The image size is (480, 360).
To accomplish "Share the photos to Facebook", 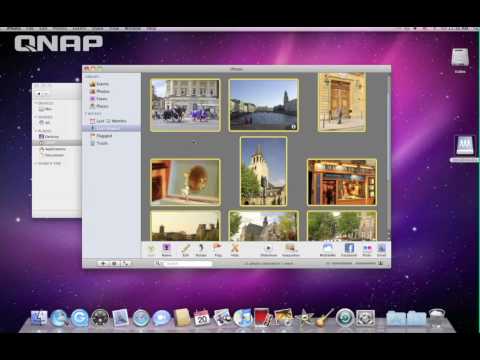I will (x=349, y=250).
